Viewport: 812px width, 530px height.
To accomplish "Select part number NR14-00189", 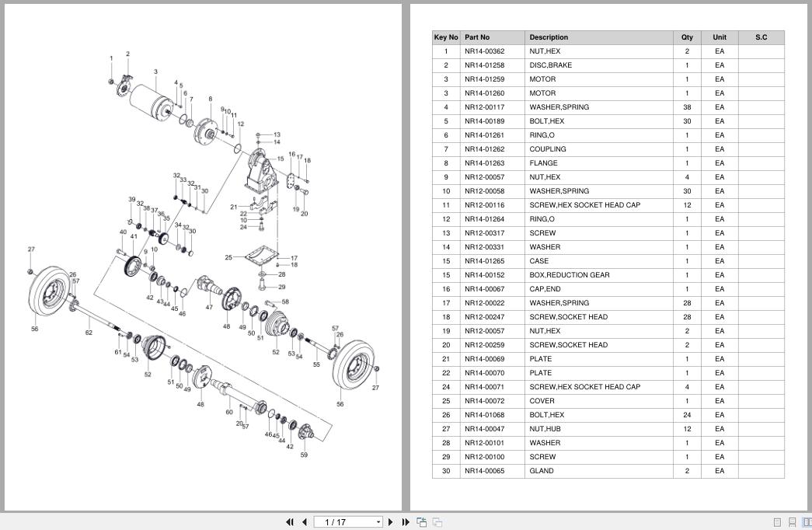I will (x=484, y=121).
